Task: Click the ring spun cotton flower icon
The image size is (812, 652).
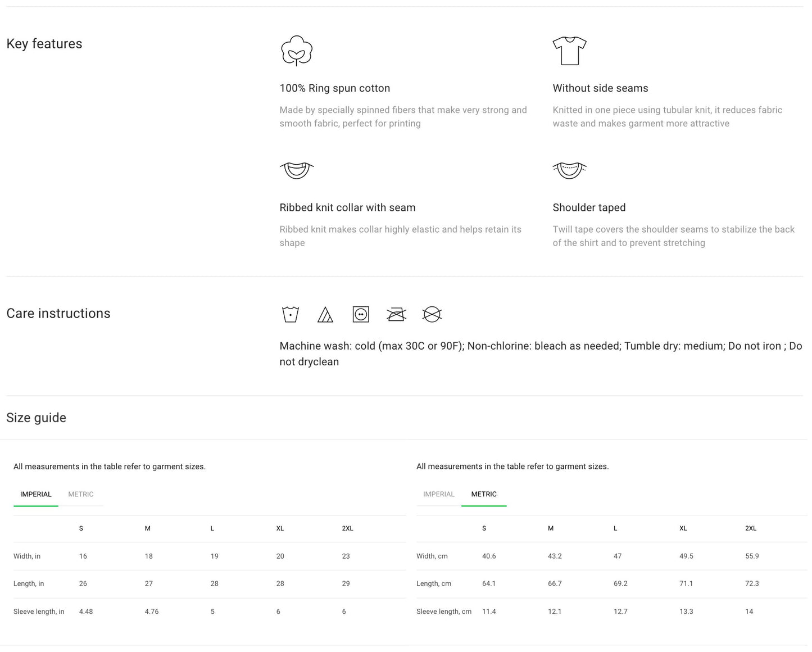Action: point(297,51)
